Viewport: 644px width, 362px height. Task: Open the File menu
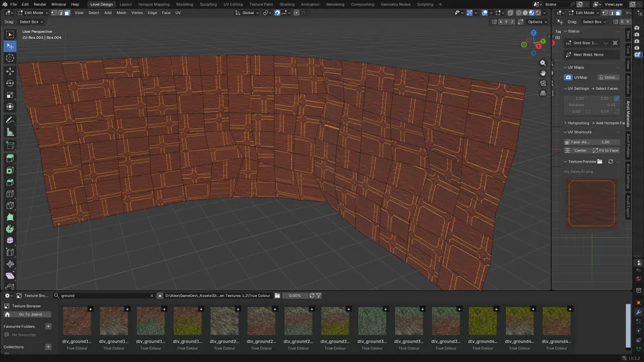point(13,4)
